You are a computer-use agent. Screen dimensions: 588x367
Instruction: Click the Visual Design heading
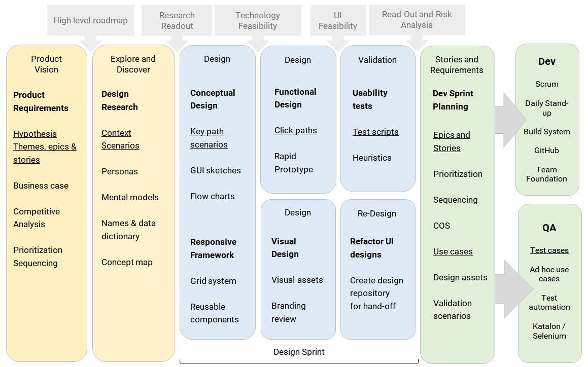point(285,248)
